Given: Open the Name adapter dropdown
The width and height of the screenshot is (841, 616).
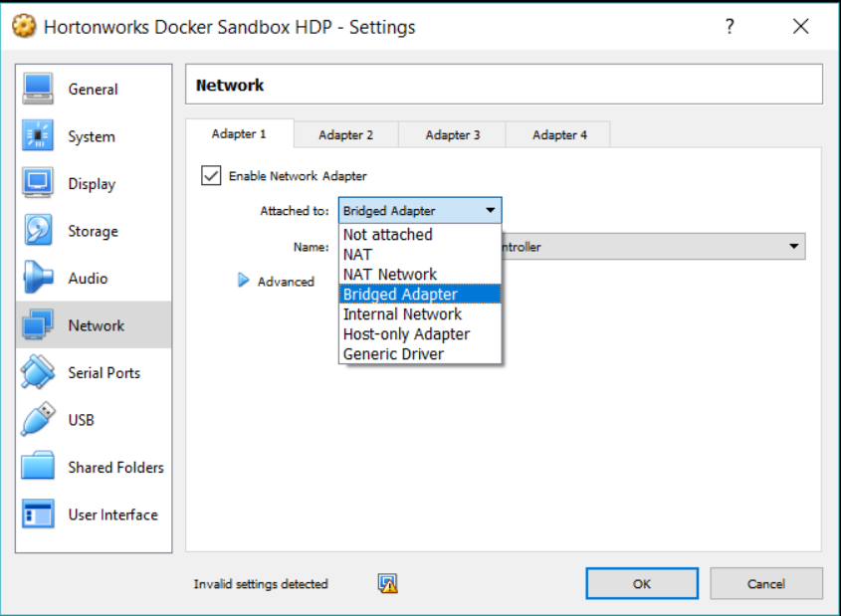Looking at the screenshot, I should tap(794, 246).
